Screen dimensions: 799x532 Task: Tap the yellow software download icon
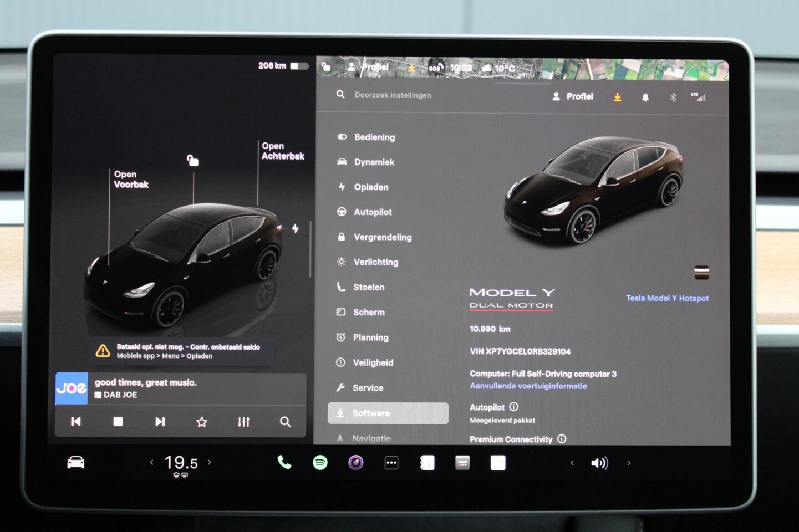click(x=617, y=97)
